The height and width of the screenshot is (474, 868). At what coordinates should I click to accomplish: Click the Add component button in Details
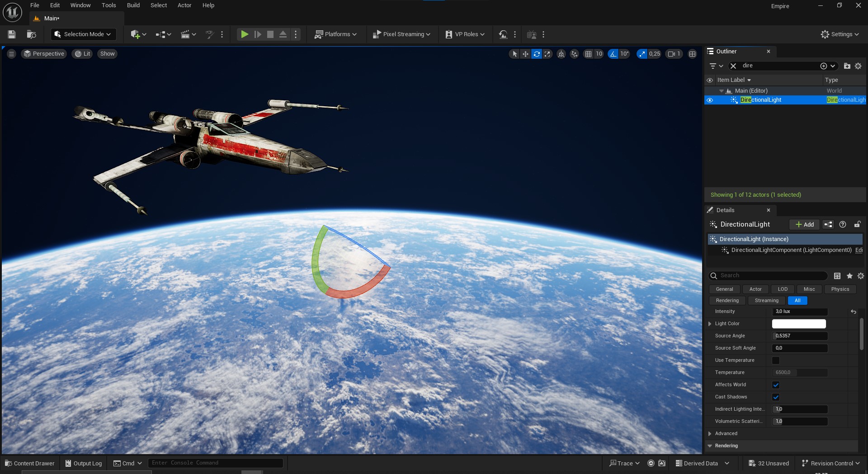tap(805, 224)
